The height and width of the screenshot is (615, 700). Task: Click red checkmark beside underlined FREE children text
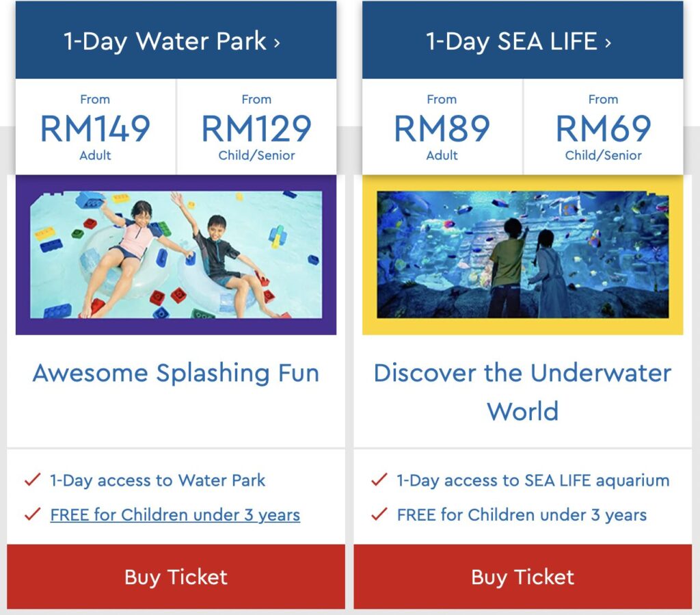pos(33,514)
